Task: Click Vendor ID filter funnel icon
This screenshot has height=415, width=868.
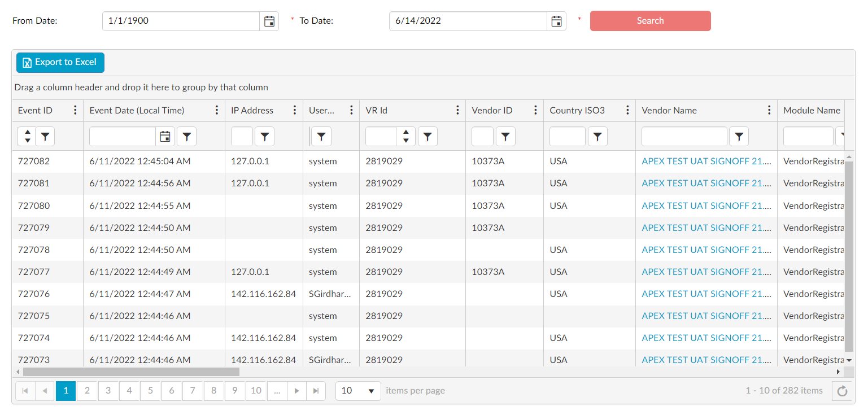Action: point(505,137)
